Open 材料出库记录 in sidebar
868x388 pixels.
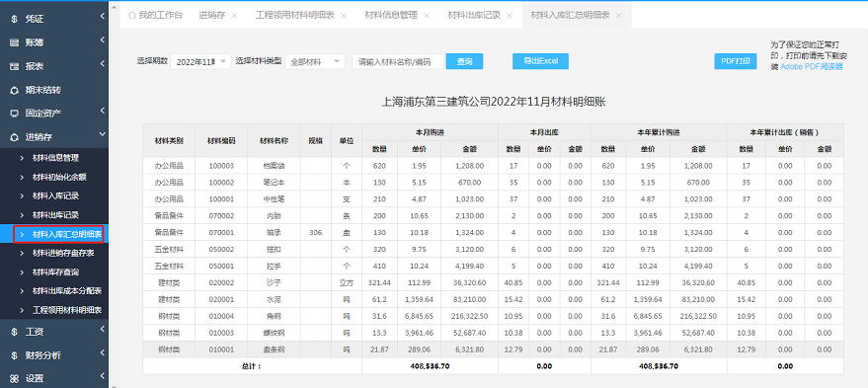[x=55, y=215]
